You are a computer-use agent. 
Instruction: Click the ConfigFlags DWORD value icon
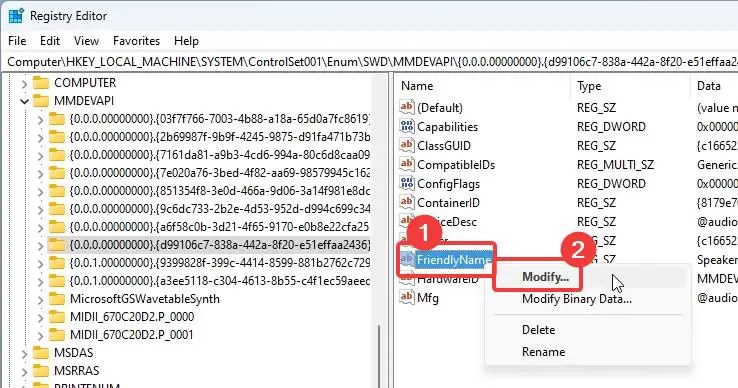click(407, 183)
